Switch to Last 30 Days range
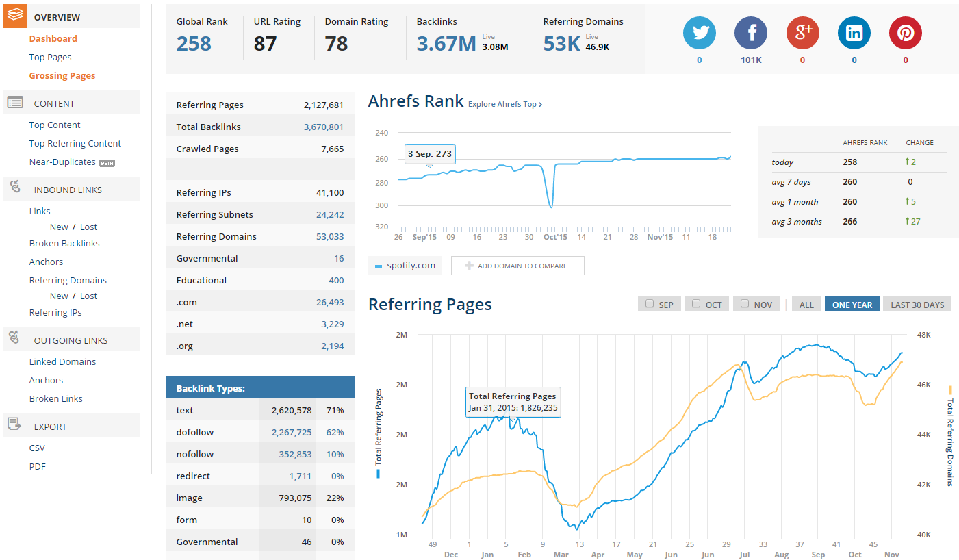The height and width of the screenshot is (560, 959). pyautogui.click(x=917, y=305)
